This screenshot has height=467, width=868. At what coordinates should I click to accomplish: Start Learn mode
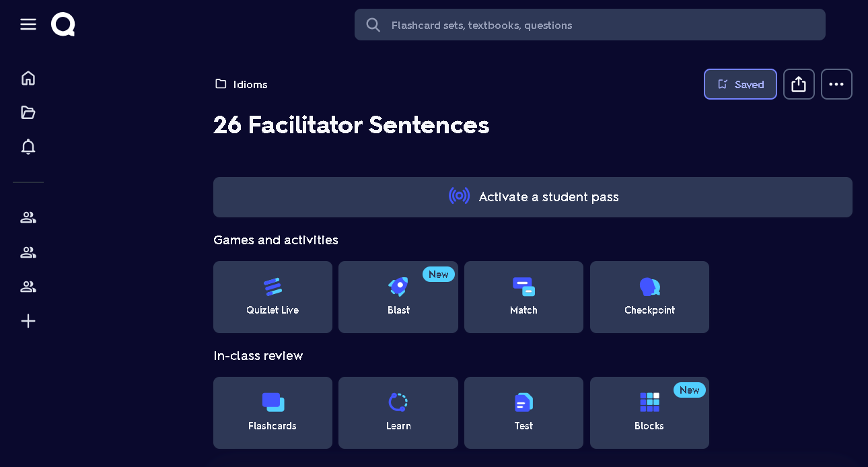[398, 412]
